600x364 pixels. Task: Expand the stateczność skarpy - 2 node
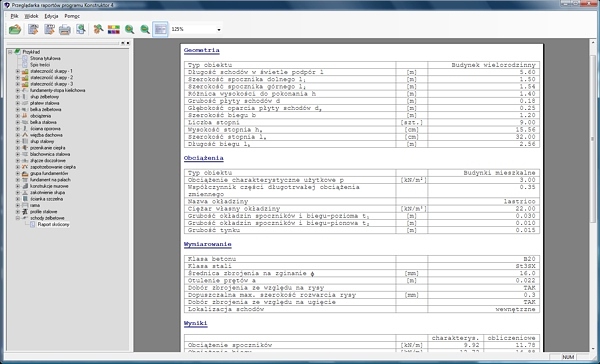point(18,78)
